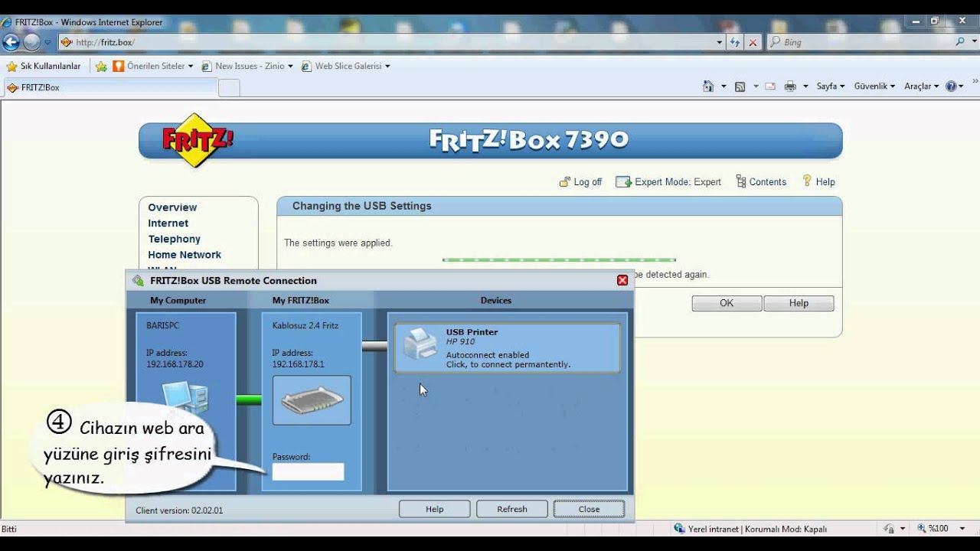
Task: Open the Help link at top
Action: [x=818, y=182]
